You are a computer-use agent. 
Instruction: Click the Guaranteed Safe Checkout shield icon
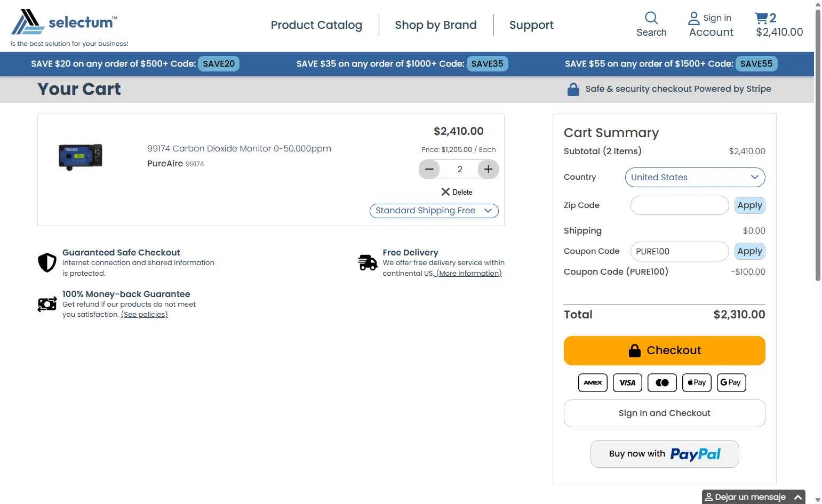coord(47,262)
